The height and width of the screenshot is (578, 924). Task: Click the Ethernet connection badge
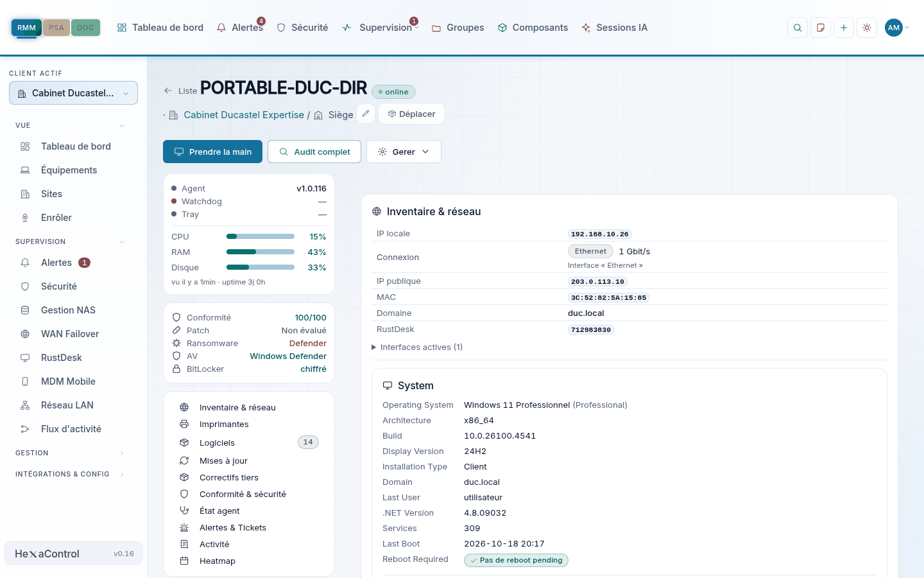[x=590, y=251]
